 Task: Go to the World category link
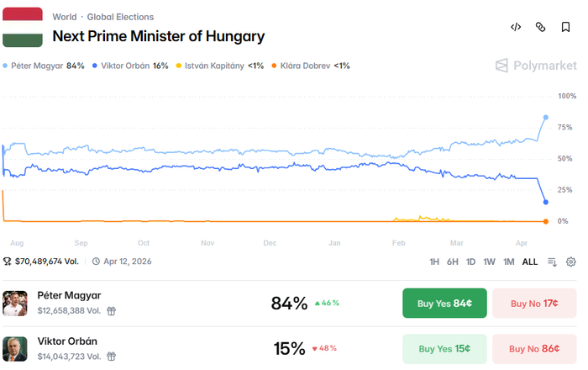click(x=64, y=17)
